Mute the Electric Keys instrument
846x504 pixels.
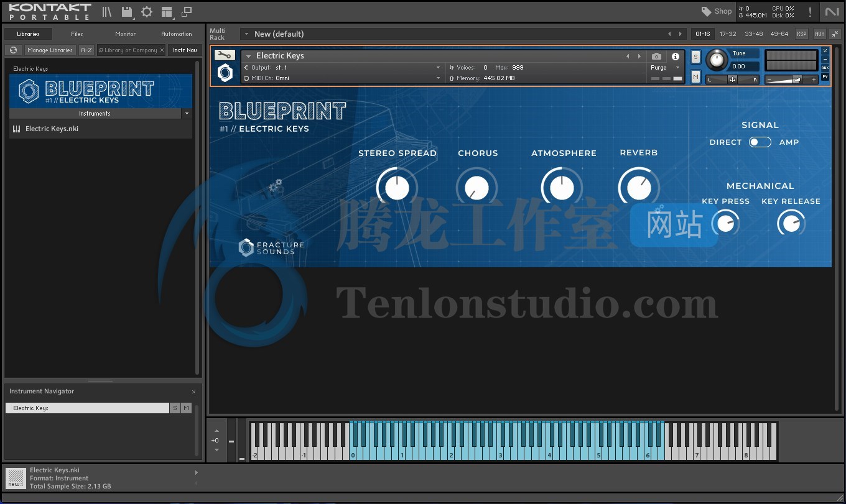[695, 76]
